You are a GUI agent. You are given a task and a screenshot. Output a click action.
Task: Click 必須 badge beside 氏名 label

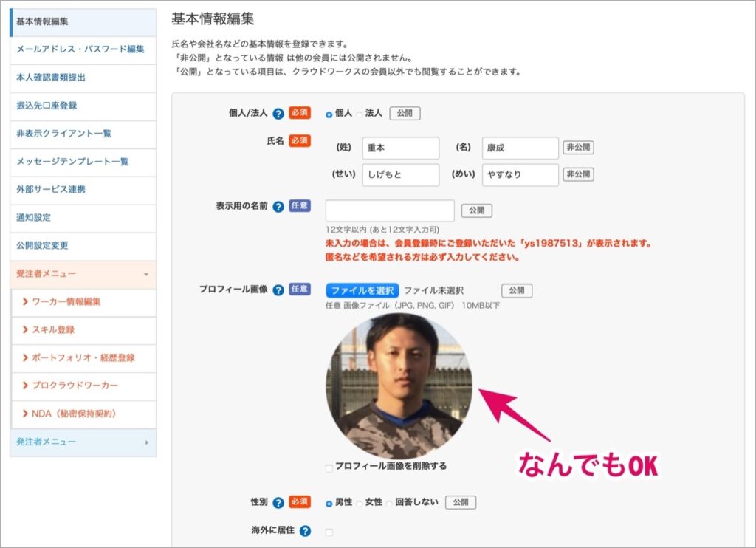[300, 141]
